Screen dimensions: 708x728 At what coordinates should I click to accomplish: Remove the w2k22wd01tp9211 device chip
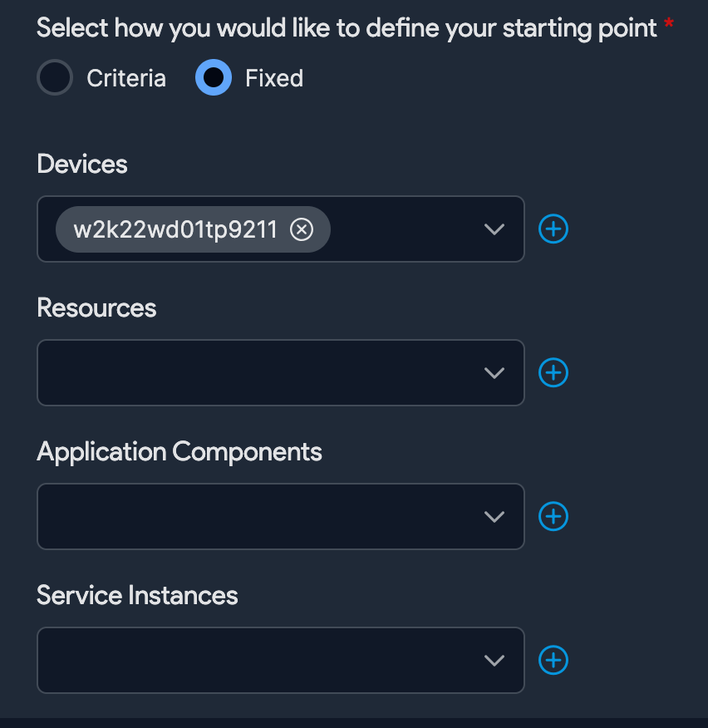(302, 229)
